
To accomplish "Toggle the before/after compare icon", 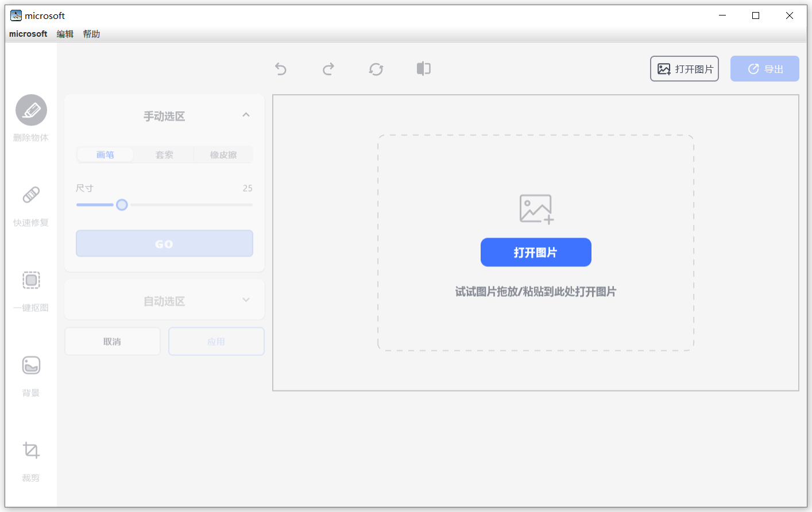I will pyautogui.click(x=424, y=69).
